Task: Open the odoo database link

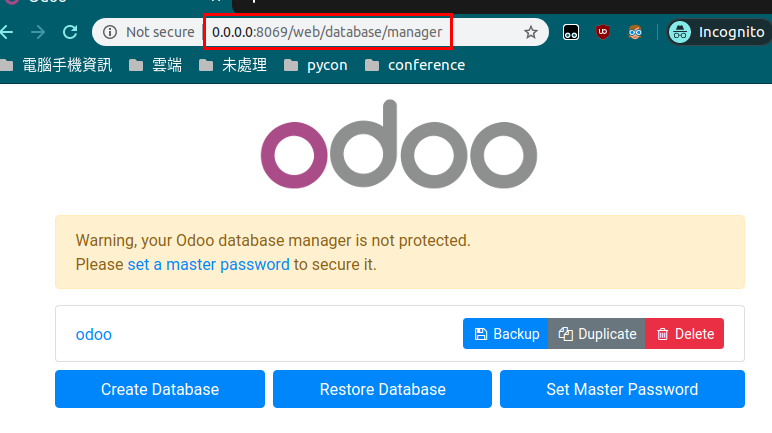Action: coord(94,334)
